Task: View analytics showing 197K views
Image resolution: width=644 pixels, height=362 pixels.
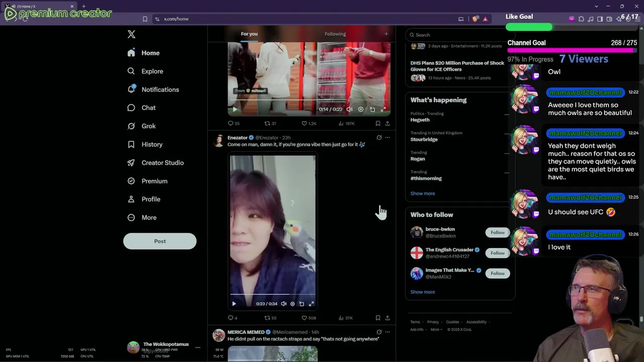Action: point(347,123)
